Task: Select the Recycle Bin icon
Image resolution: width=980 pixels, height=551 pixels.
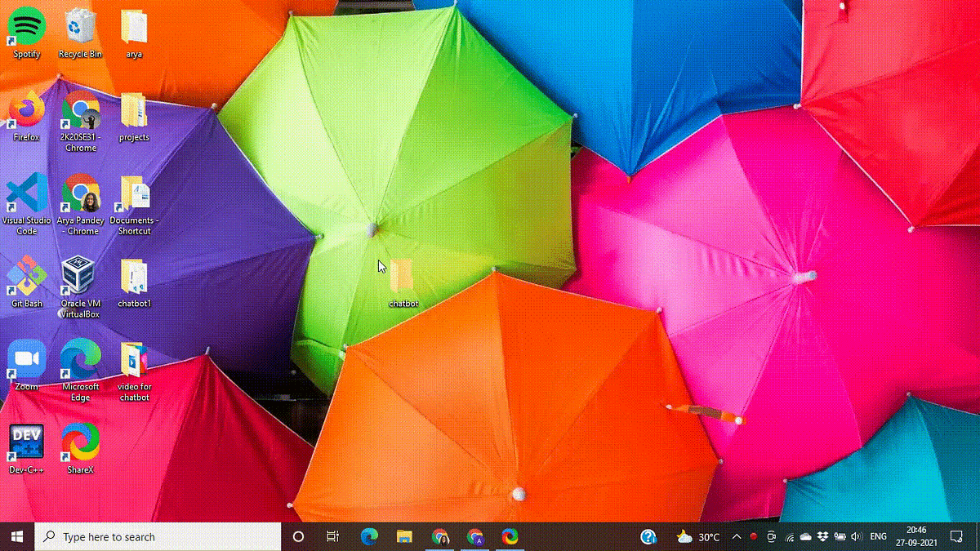Action: click(x=80, y=33)
